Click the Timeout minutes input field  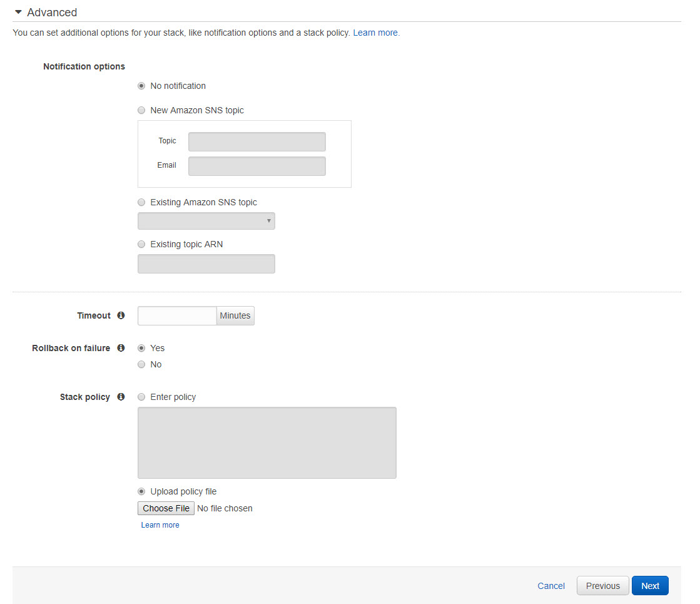[177, 315]
